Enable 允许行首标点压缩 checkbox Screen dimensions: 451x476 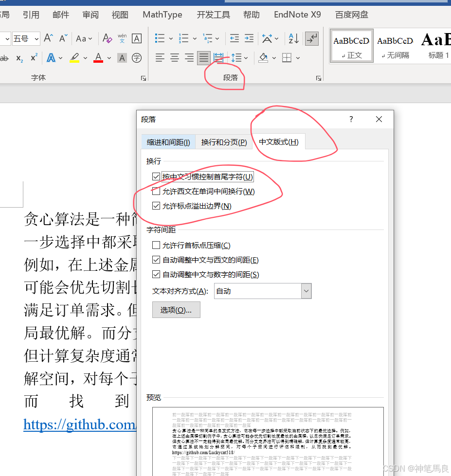[x=156, y=245]
